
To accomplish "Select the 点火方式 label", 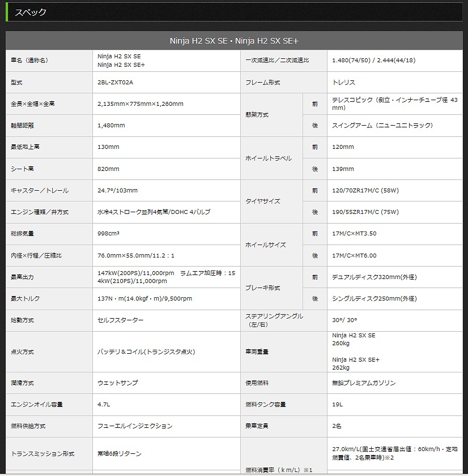I will [22, 352].
